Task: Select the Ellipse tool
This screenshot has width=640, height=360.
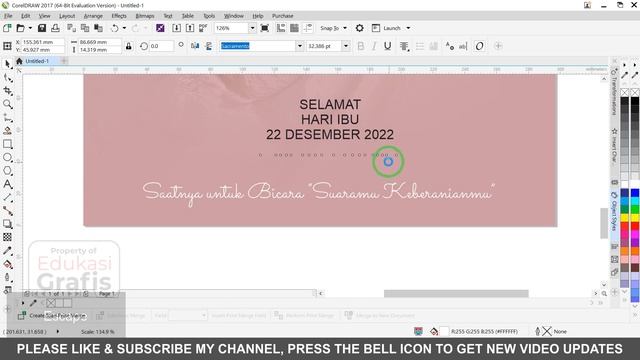Action: click(x=7, y=158)
